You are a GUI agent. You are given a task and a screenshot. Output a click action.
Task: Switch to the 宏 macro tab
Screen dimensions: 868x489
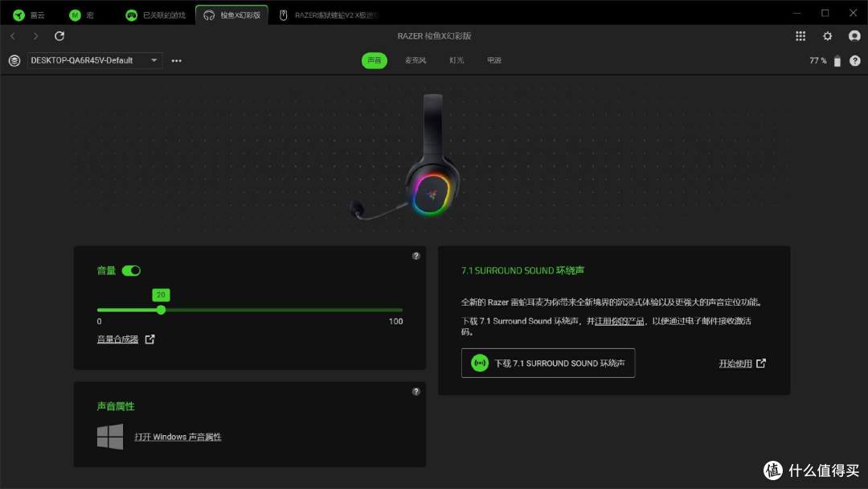(x=81, y=15)
